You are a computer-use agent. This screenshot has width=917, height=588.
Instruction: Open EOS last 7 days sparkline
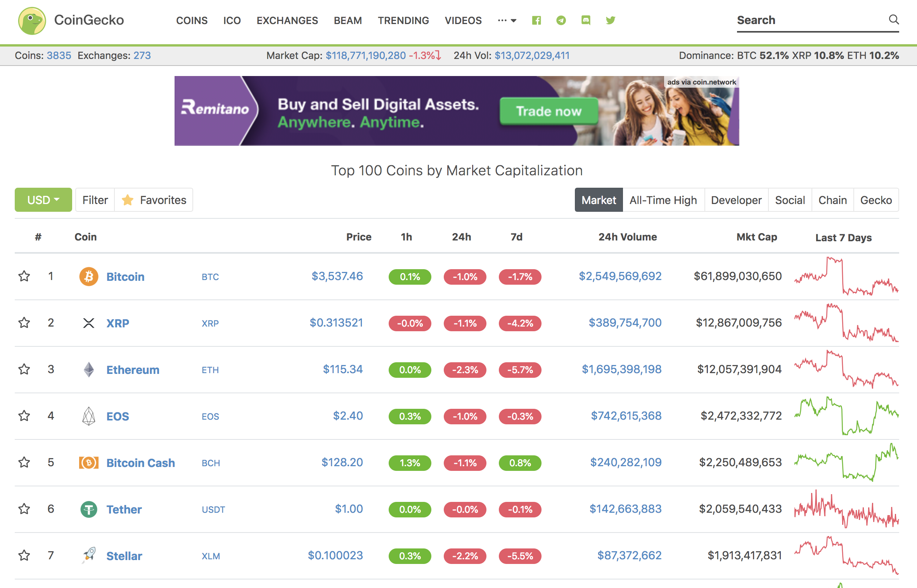click(846, 416)
